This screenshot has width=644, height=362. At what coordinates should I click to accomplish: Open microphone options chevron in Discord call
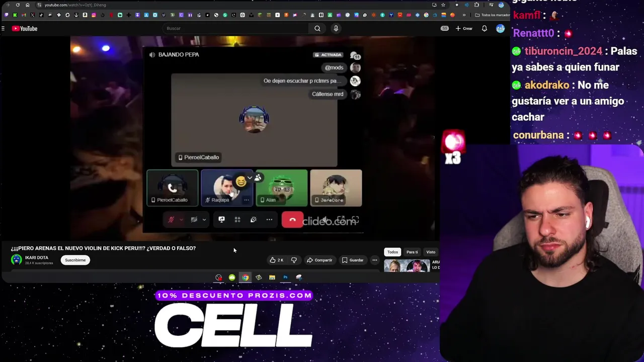(x=181, y=220)
